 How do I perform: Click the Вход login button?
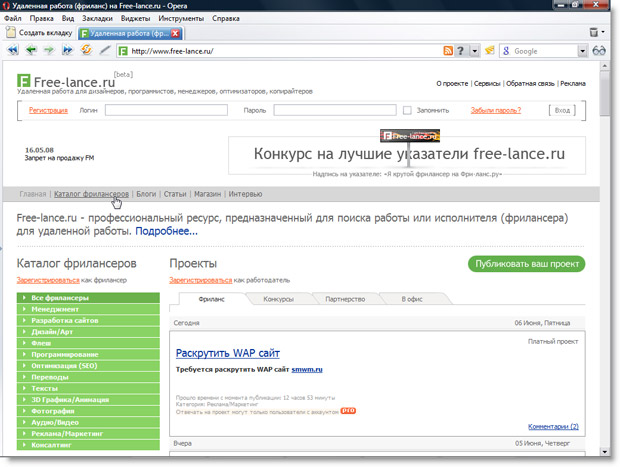pyautogui.click(x=562, y=110)
